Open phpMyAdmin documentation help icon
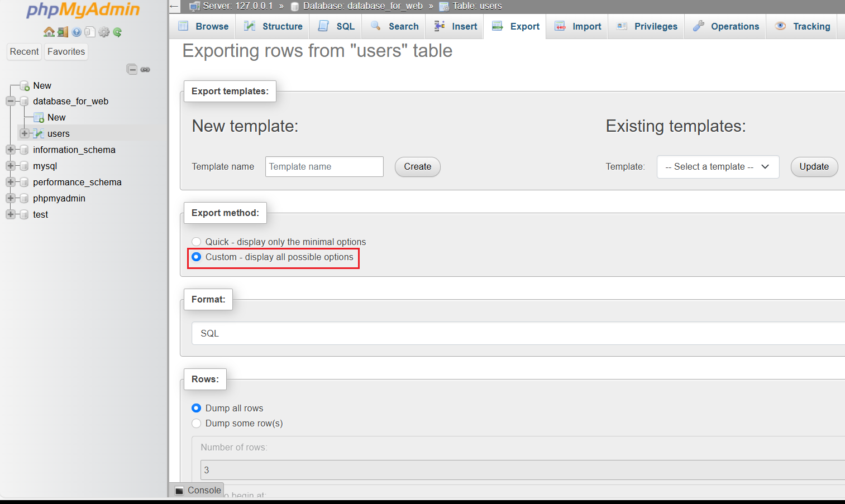The image size is (845, 504). click(x=77, y=32)
